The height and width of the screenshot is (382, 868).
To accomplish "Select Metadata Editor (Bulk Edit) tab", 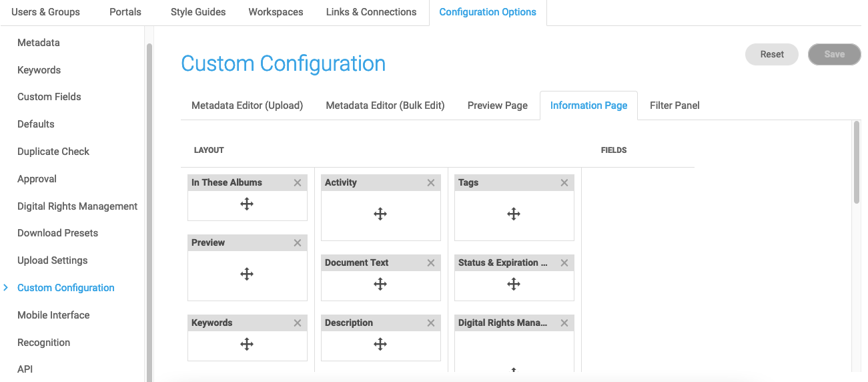I will tap(385, 106).
